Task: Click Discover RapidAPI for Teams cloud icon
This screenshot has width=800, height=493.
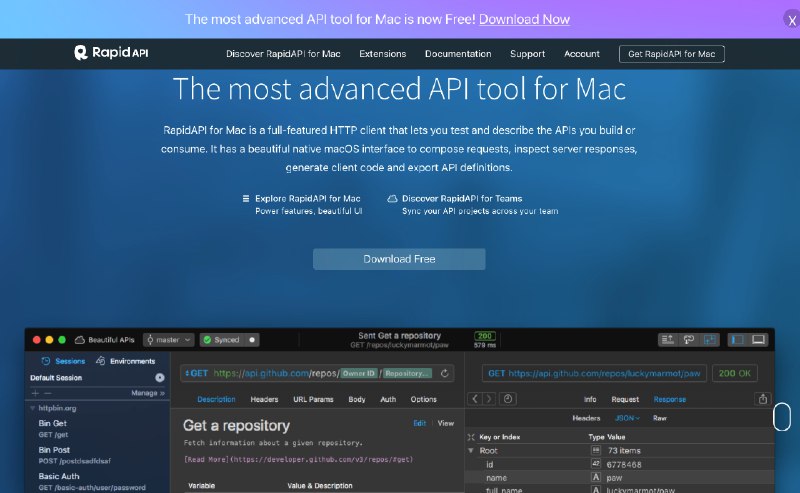Action: click(x=392, y=199)
